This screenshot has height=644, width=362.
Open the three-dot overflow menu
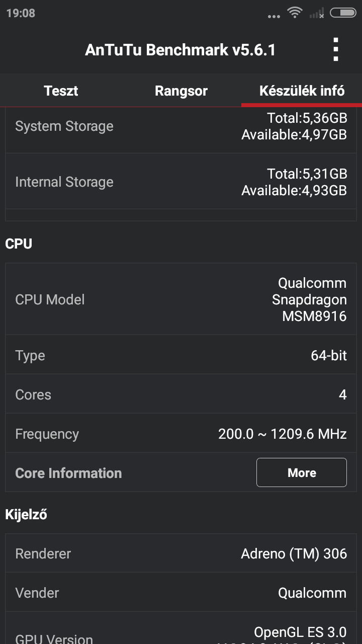click(x=336, y=50)
